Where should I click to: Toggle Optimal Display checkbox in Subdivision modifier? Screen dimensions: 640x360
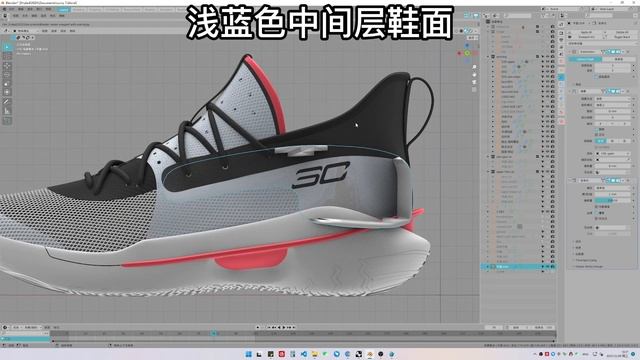click(597, 76)
